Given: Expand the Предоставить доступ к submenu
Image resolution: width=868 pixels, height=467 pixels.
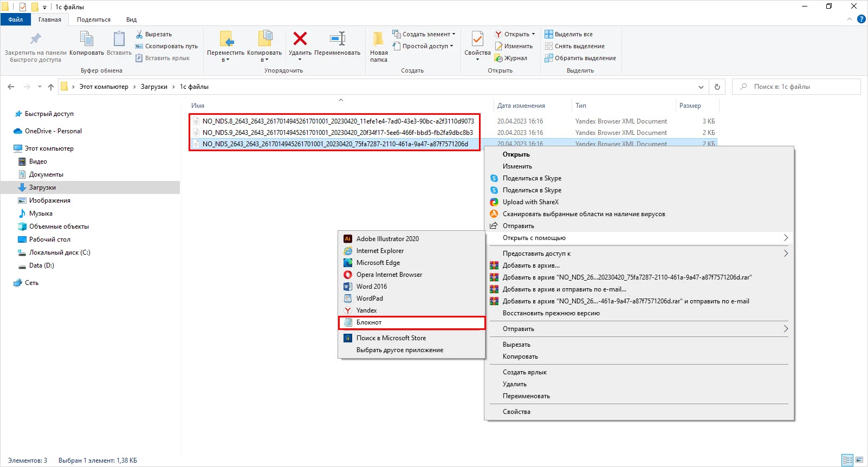Looking at the screenshot, I should [x=639, y=254].
